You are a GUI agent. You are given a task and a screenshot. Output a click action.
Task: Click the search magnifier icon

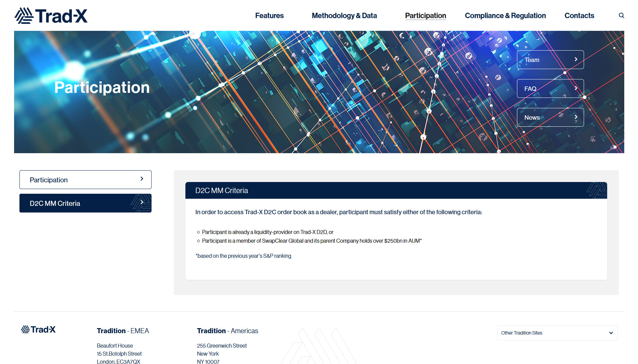pos(621,15)
